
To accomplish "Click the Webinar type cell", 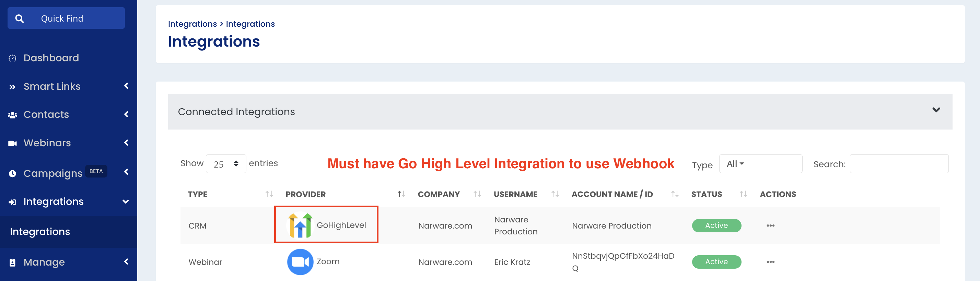I will 206,262.
